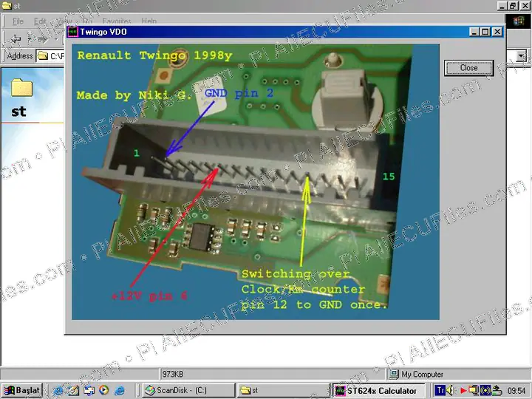Click the Twingo VDO title bar icon
The image size is (532, 399).
(x=72, y=32)
